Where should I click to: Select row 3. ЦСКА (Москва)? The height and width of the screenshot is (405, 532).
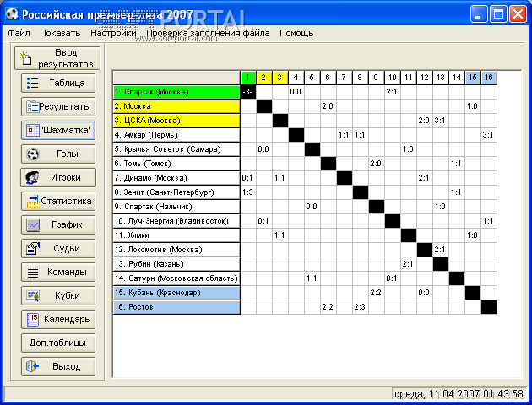click(x=176, y=121)
